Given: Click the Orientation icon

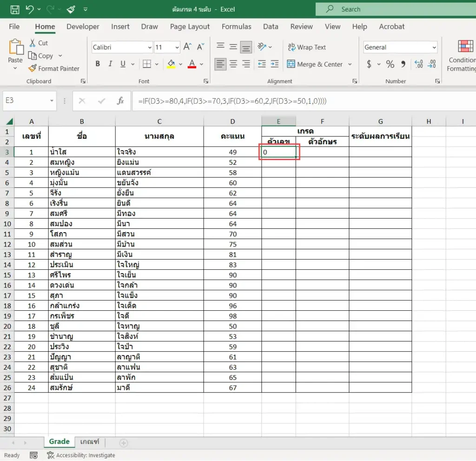Looking at the screenshot, I should (262, 47).
